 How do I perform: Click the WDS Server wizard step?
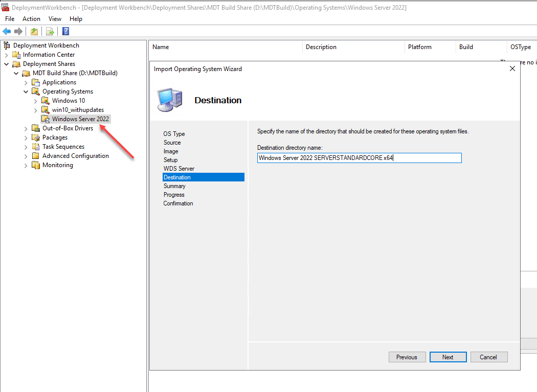(x=179, y=169)
